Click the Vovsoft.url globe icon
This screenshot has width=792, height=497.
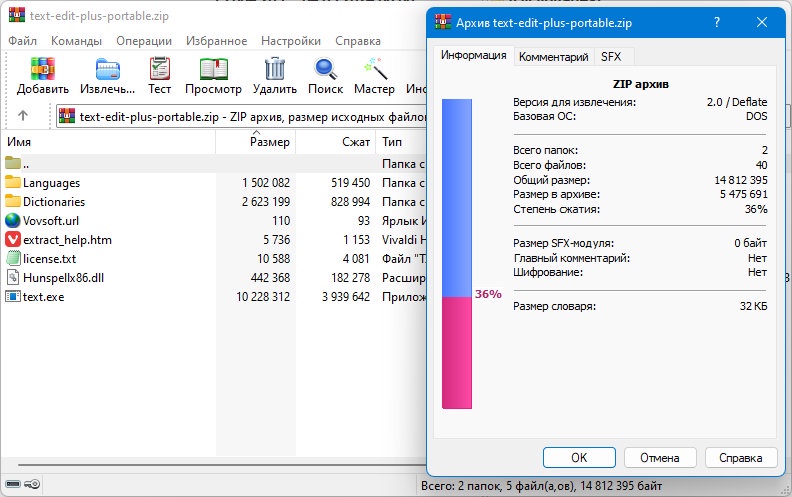tap(13, 220)
